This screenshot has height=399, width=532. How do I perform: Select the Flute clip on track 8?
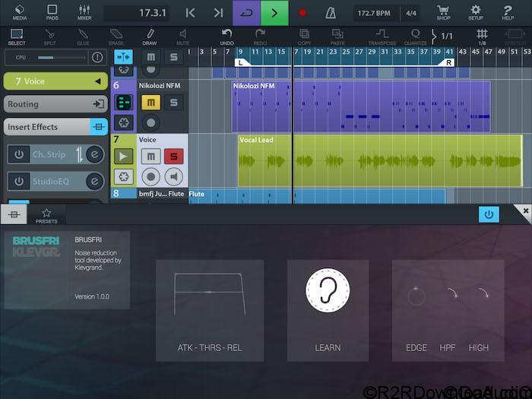(317, 196)
